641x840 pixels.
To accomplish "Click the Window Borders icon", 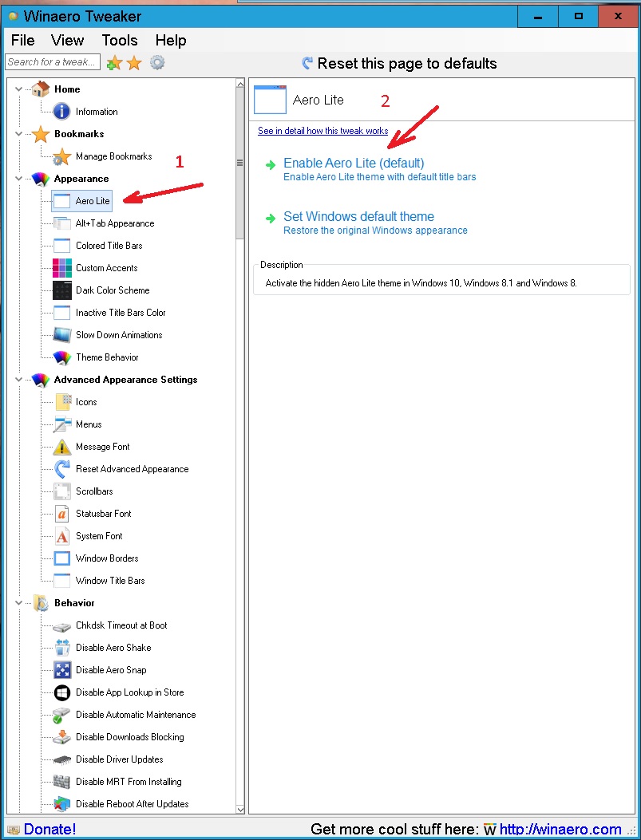I will click(62, 558).
